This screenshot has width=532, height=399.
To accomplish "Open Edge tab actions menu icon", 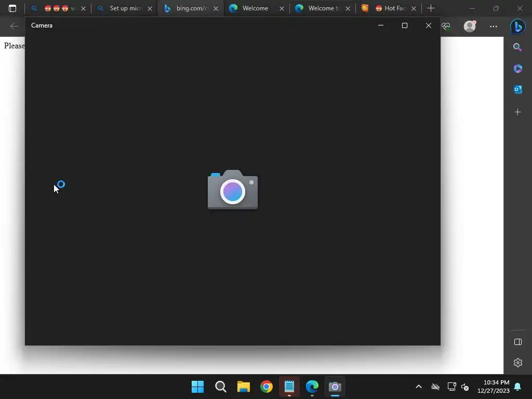I will tap(12, 8).
